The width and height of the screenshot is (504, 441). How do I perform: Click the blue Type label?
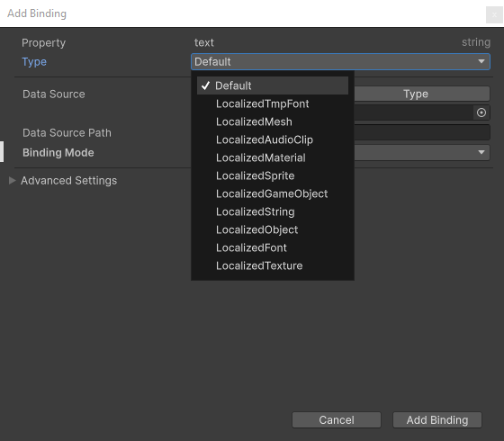point(34,62)
